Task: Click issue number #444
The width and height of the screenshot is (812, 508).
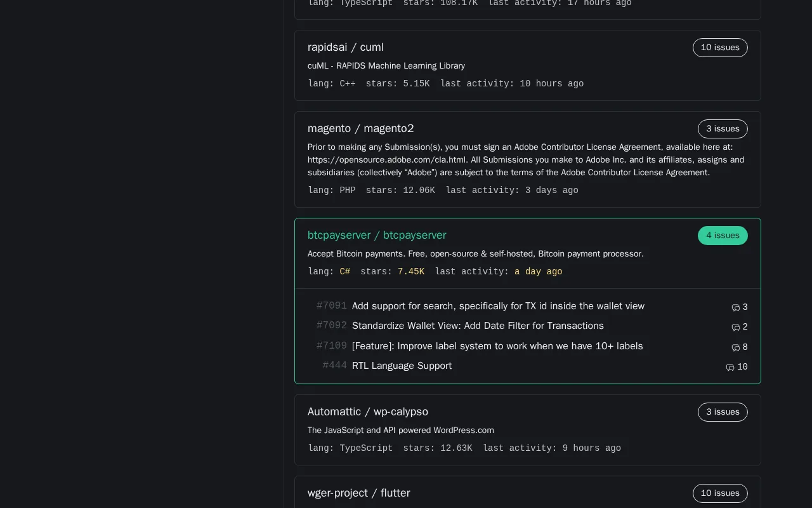Action: pyautogui.click(x=335, y=366)
